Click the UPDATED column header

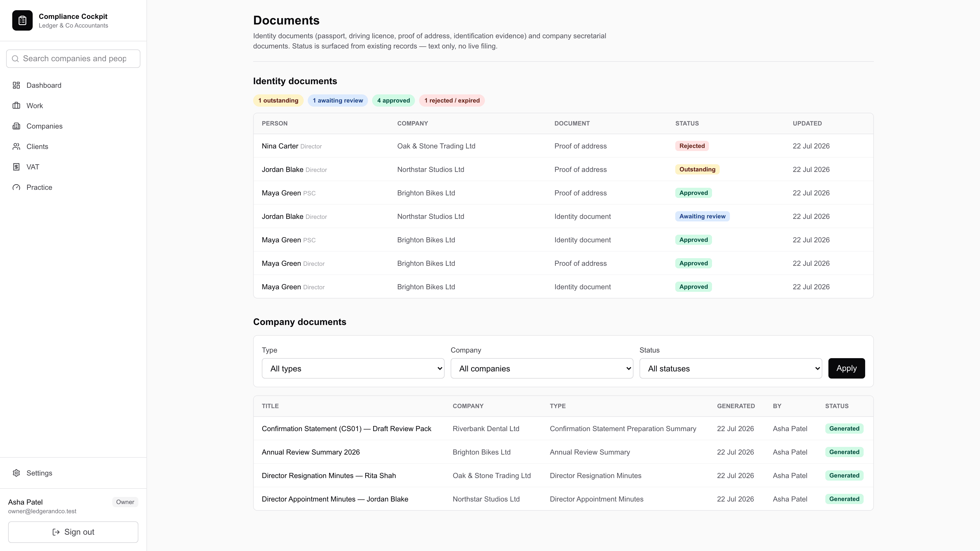pyautogui.click(x=807, y=123)
